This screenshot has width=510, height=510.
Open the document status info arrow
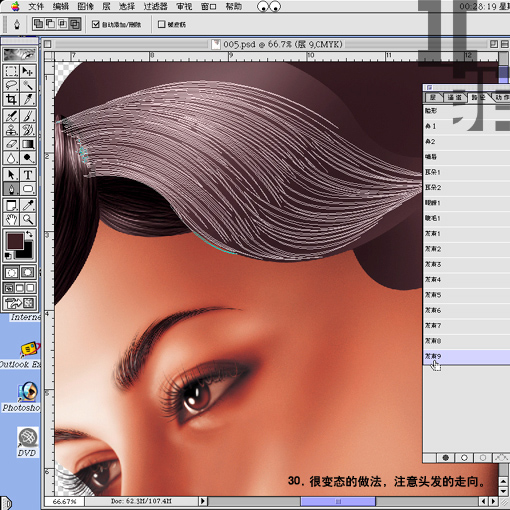pos(202,501)
